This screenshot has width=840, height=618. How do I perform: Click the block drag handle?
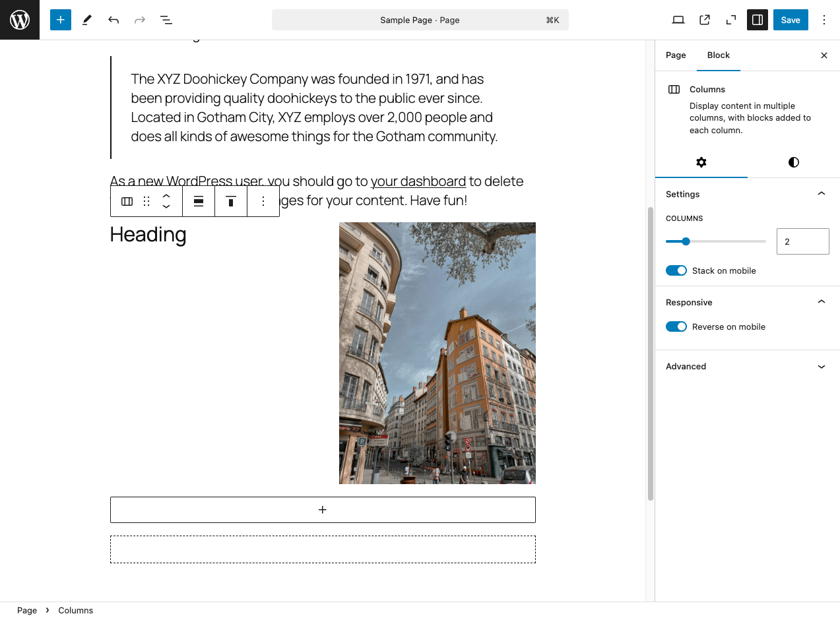pyautogui.click(x=146, y=201)
